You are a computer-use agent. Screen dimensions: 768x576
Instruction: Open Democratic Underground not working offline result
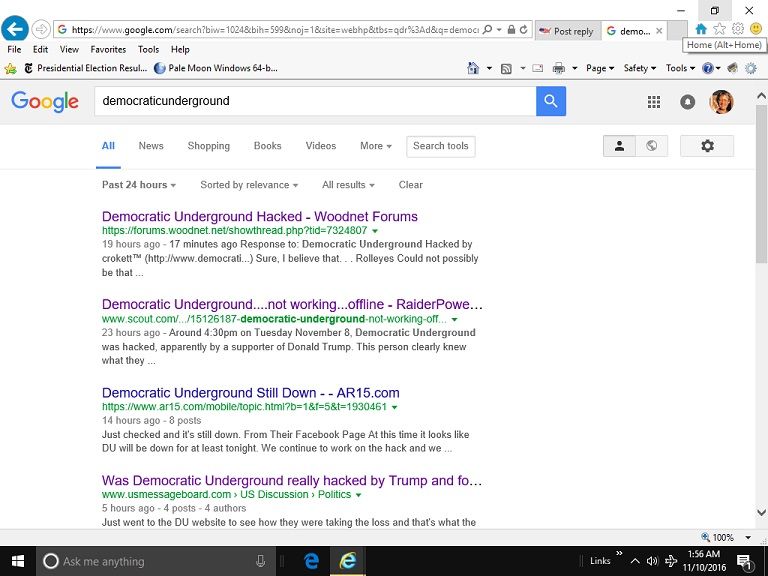click(292, 305)
